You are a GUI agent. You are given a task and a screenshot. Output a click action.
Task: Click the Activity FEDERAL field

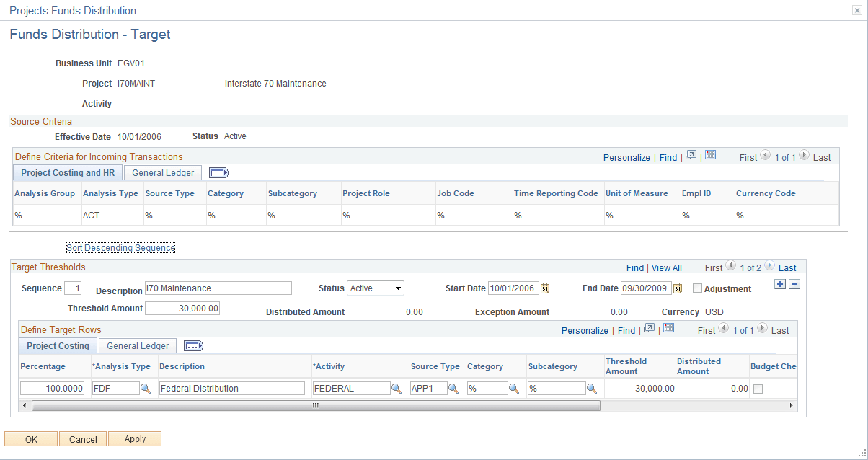point(351,389)
